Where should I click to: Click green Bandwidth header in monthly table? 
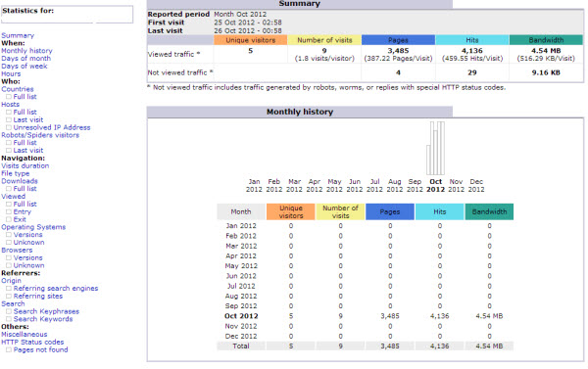[x=489, y=211]
